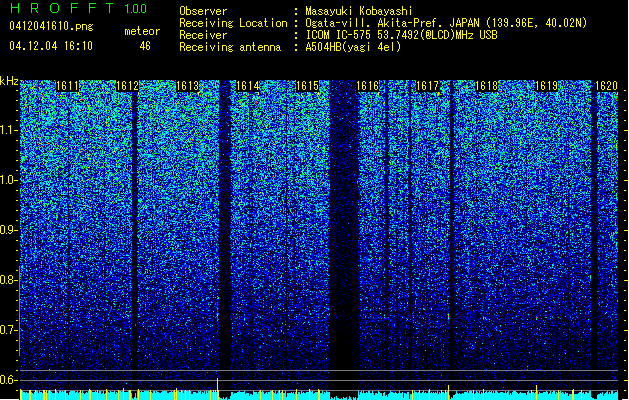Click the 1616 time marker
The height and width of the screenshot is (400, 629).
(x=367, y=86)
